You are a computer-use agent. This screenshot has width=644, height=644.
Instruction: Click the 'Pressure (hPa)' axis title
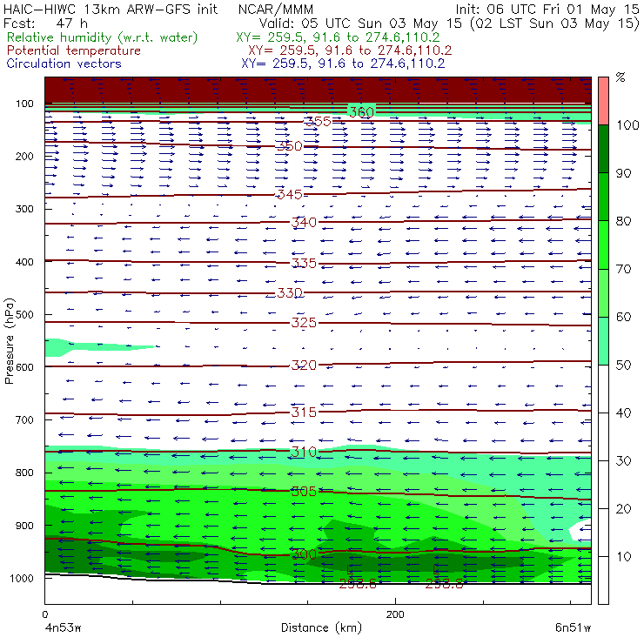pyautogui.click(x=10, y=341)
